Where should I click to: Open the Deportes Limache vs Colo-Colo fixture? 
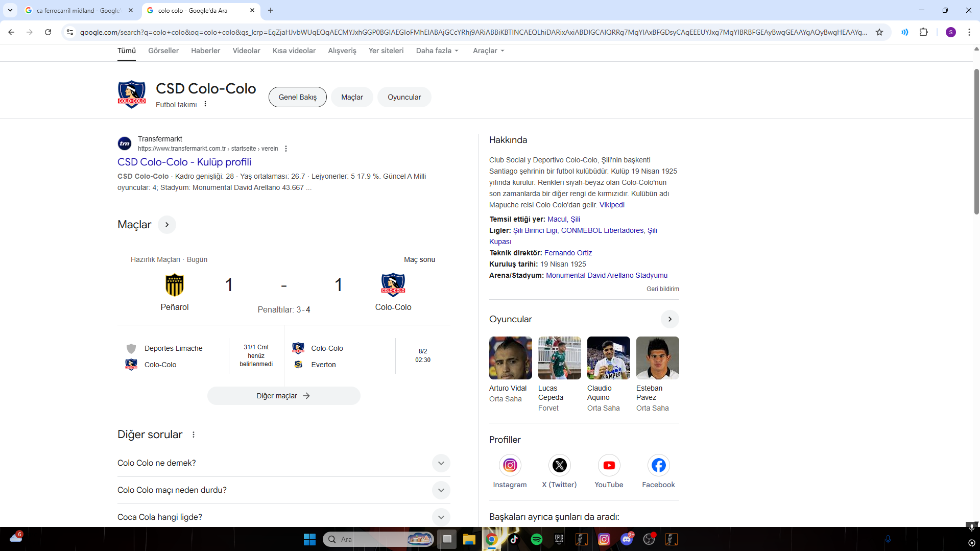(201, 356)
